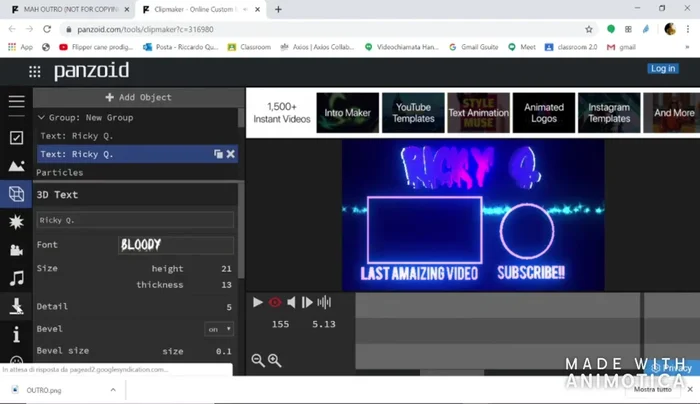Viewport: 700px width, 404px height.
Task: Play the clip preview
Action: coord(258,302)
